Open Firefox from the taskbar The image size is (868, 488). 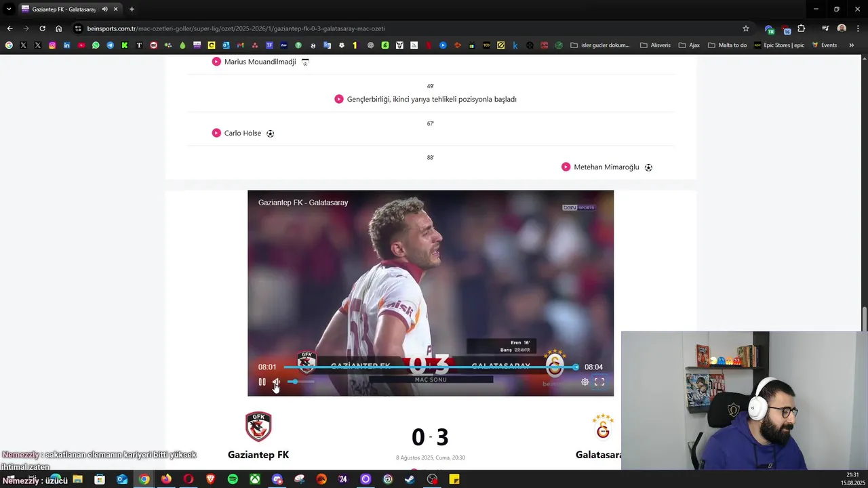point(166,479)
